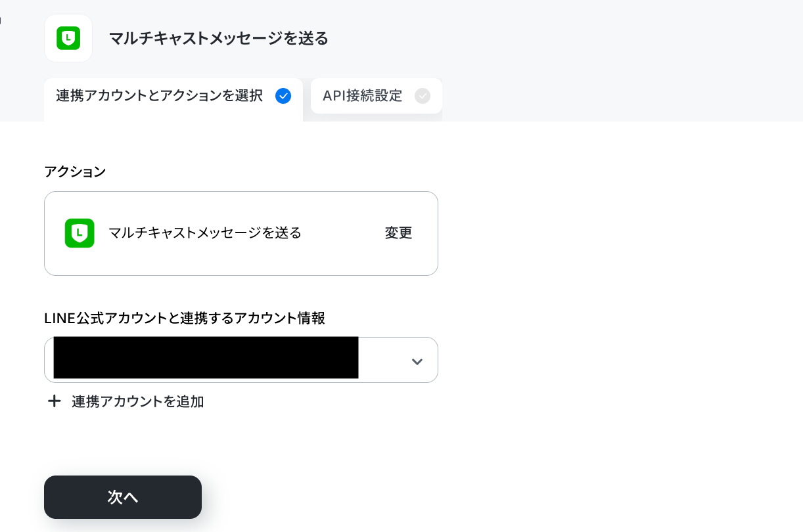The width and height of the screenshot is (803, 532).
Task: Click the 変更 button to change action
Action: click(x=398, y=233)
